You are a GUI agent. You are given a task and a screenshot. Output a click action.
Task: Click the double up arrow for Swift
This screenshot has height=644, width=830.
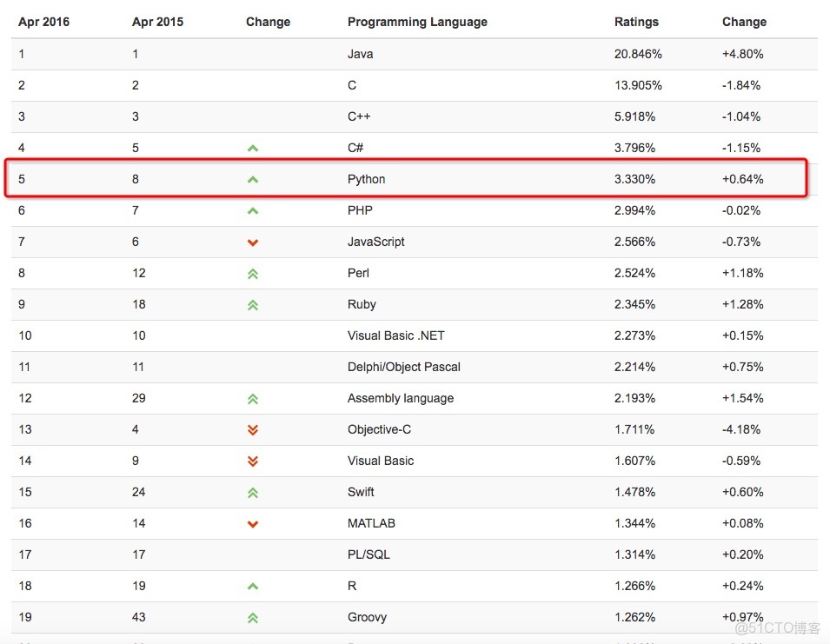253,493
